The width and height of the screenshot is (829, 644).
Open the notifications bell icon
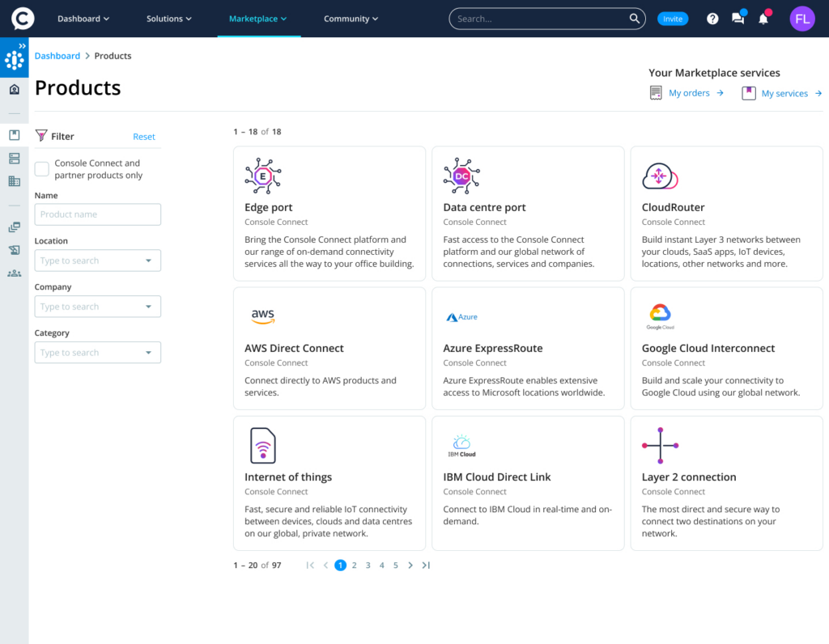pos(762,18)
